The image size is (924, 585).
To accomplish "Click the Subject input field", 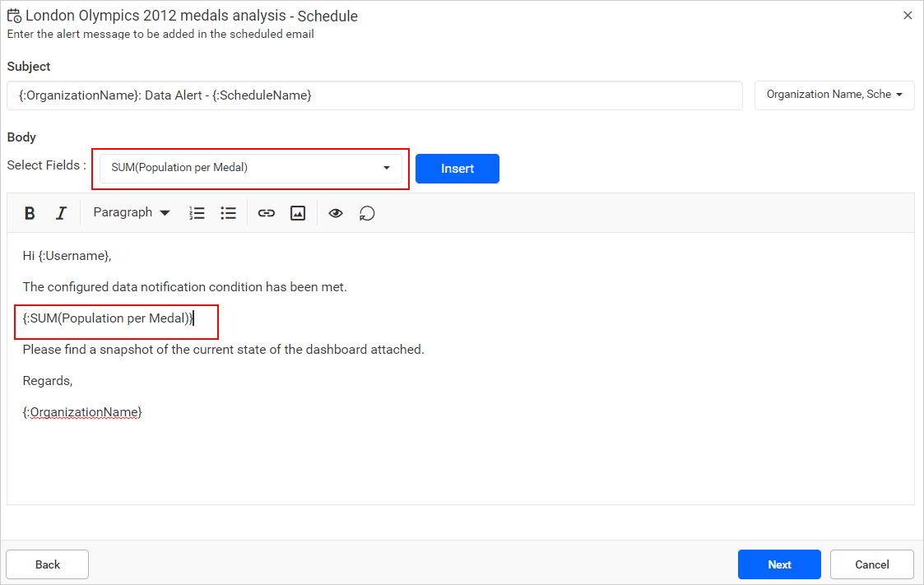I will click(x=374, y=95).
